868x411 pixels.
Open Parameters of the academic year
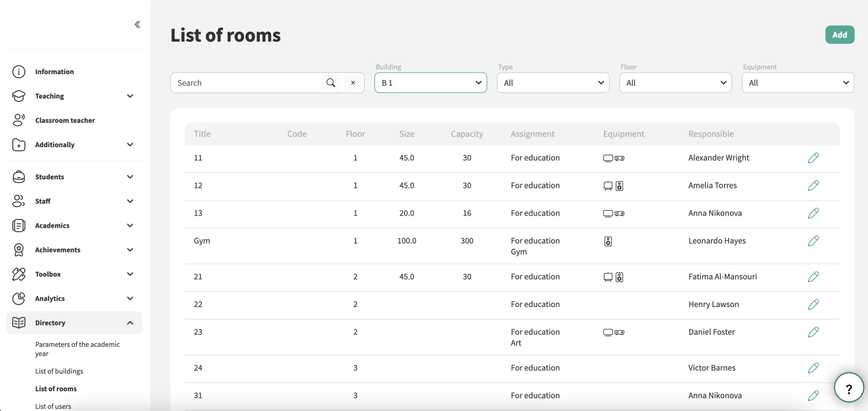[77, 349]
